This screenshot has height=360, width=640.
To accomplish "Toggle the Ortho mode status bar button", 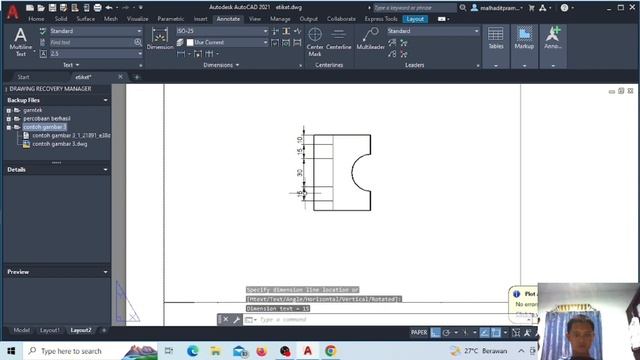I will click(x=436, y=333).
